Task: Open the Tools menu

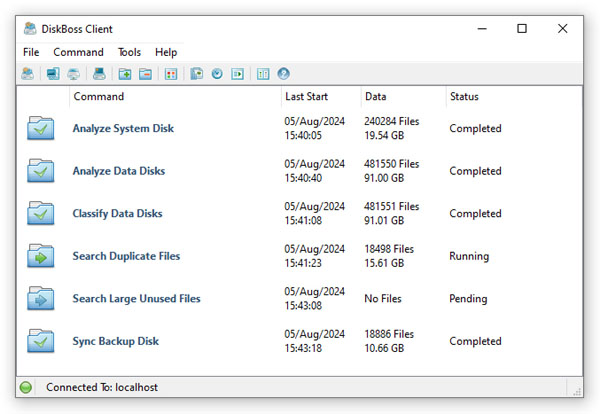Action: point(129,52)
